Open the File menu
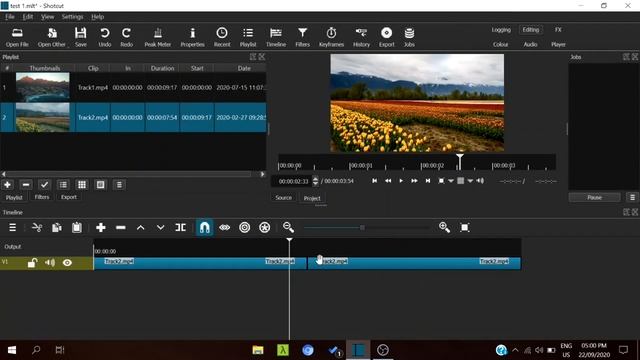 click(x=10, y=17)
